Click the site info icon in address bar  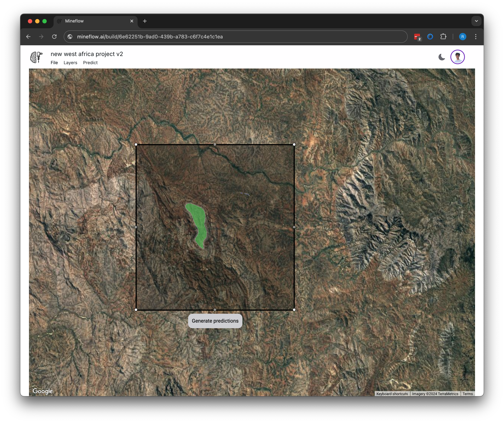pyautogui.click(x=70, y=36)
